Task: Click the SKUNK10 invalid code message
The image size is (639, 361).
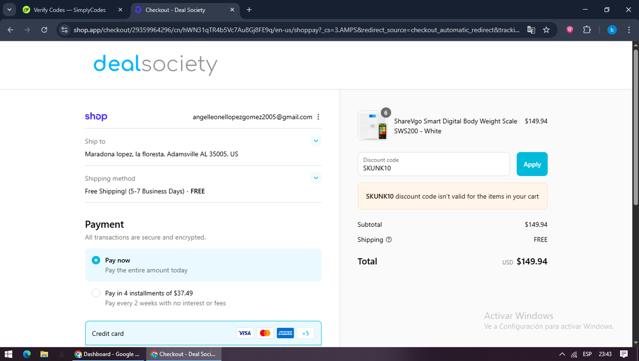Action: [x=452, y=196]
